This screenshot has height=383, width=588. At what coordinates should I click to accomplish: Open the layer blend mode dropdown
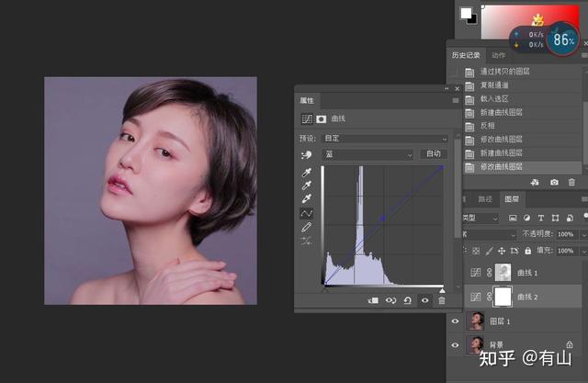pyautogui.click(x=490, y=234)
